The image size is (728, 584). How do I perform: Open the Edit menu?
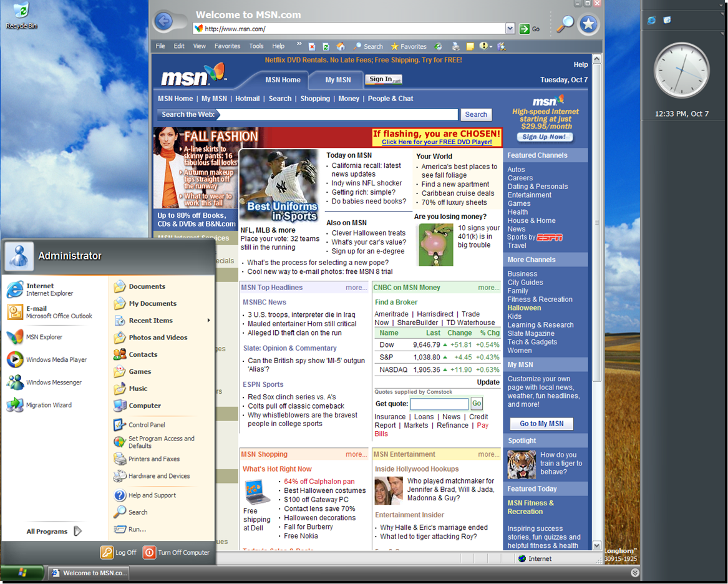pyautogui.click(x=179, y=46)
